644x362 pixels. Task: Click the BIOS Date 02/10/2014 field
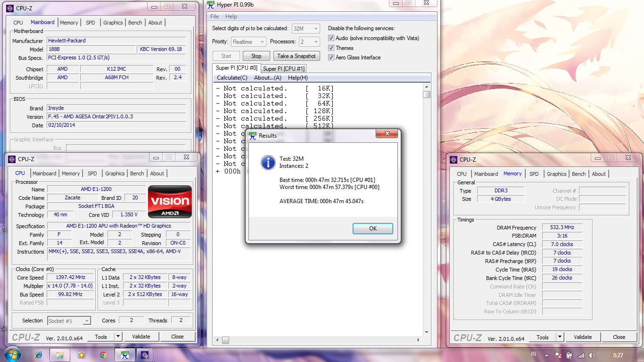(116, 125)
